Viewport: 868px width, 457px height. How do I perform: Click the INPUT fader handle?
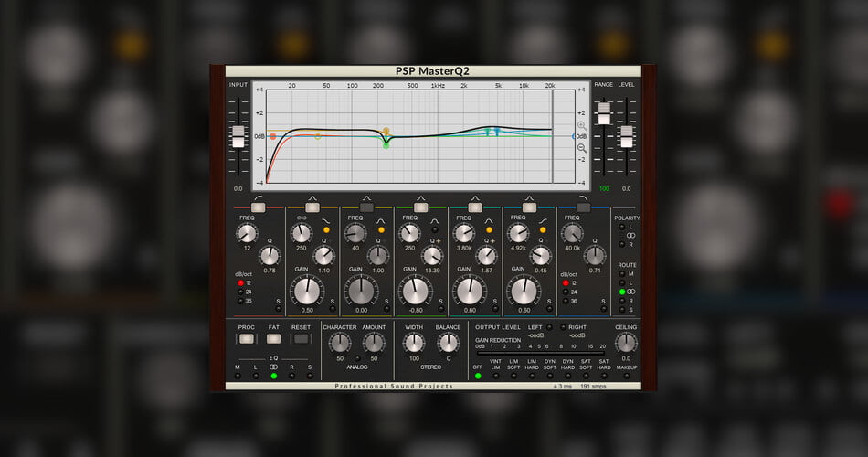pyautogui.click(x=238, y=136)
